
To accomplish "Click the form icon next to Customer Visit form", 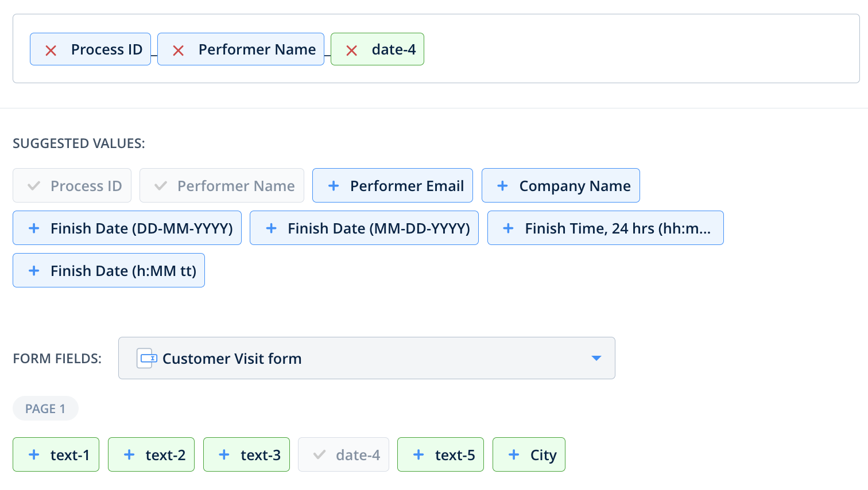I will (146, 358).
